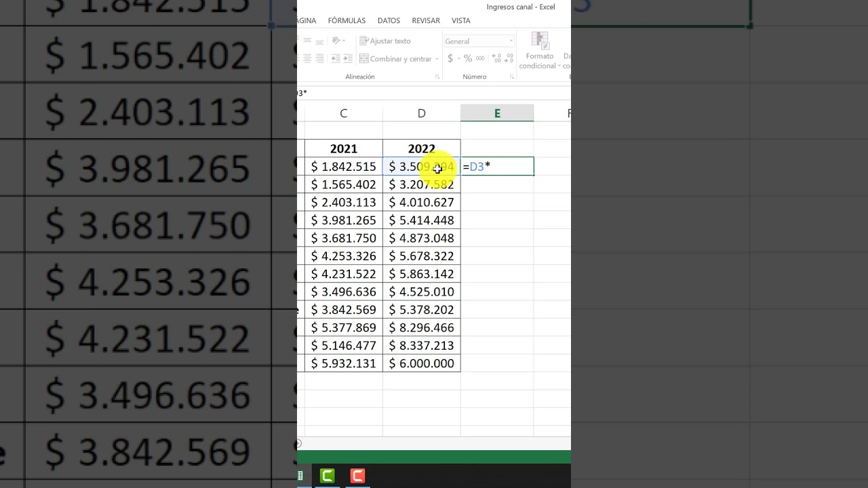Align cell text to the right
868x488 pixels.
[319, 59]
